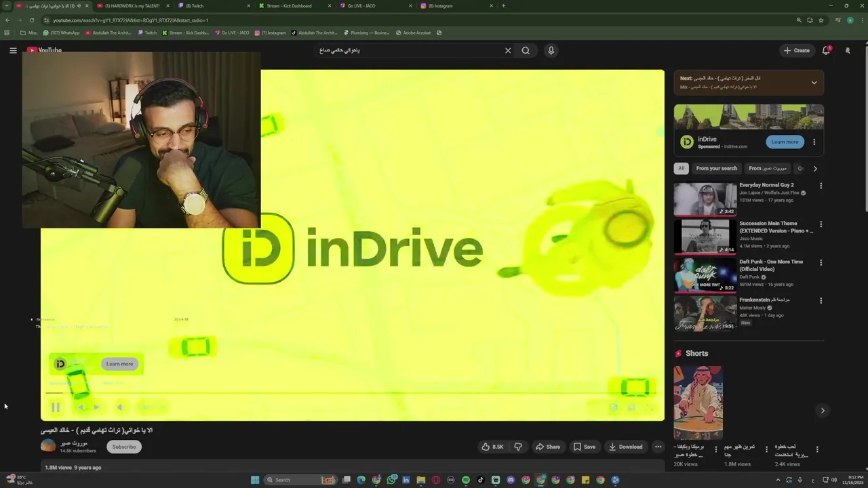Clear the YouTube search box text
The width and height of the screenshot is (868, 488).
pos(507,50)
